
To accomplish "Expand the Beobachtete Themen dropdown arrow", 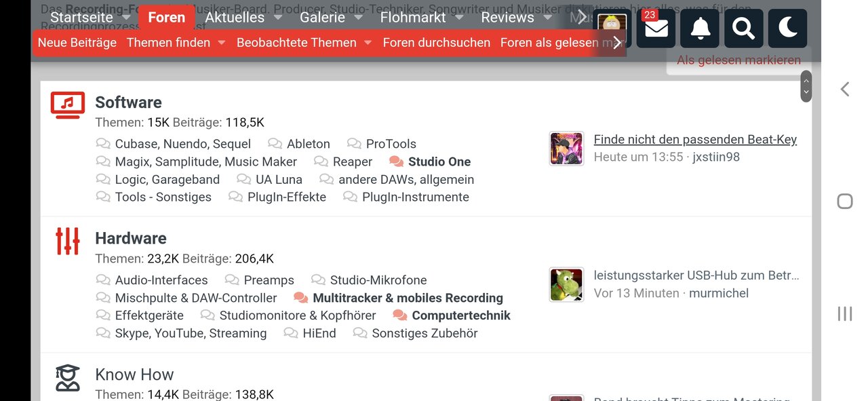I will tap(368, 43).
